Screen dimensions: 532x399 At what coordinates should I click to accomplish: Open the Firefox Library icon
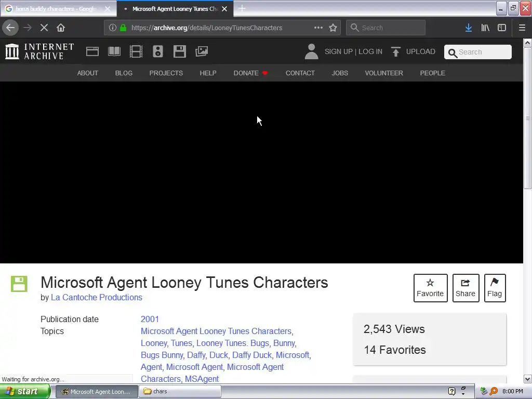485,28
